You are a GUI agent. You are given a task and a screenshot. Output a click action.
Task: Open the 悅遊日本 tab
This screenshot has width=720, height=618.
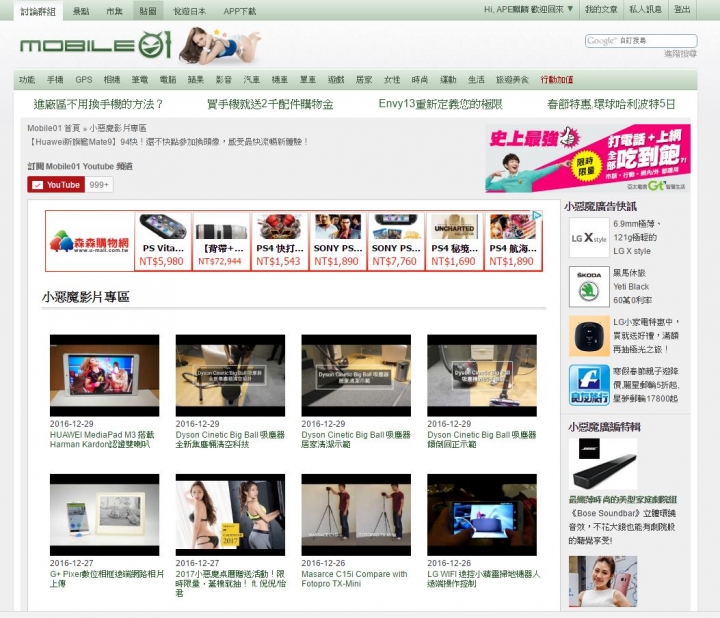click(x=190, y=11)
